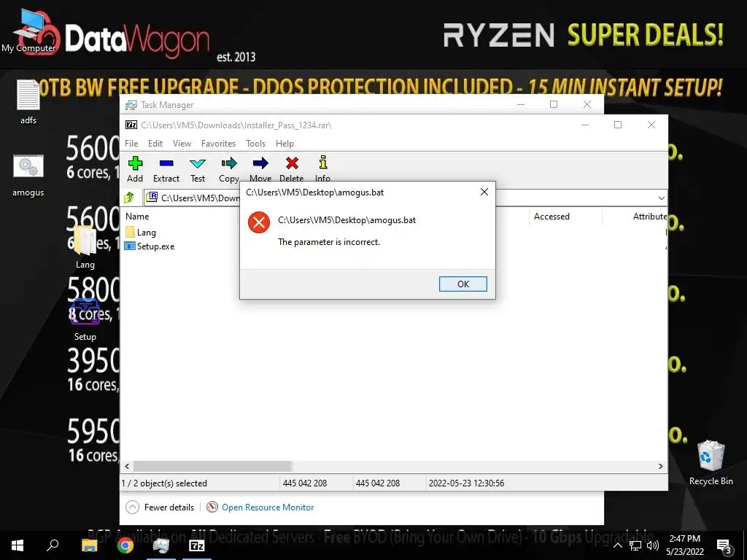Switch to Task Manager taskbar button
This screenshot has width=747, height=560.
coord(161,545)
